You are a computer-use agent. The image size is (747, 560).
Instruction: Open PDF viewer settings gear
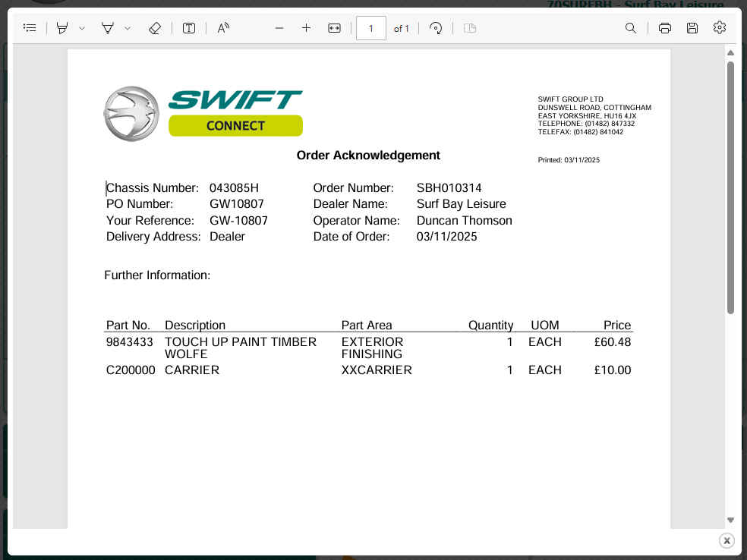pos(720,28)
